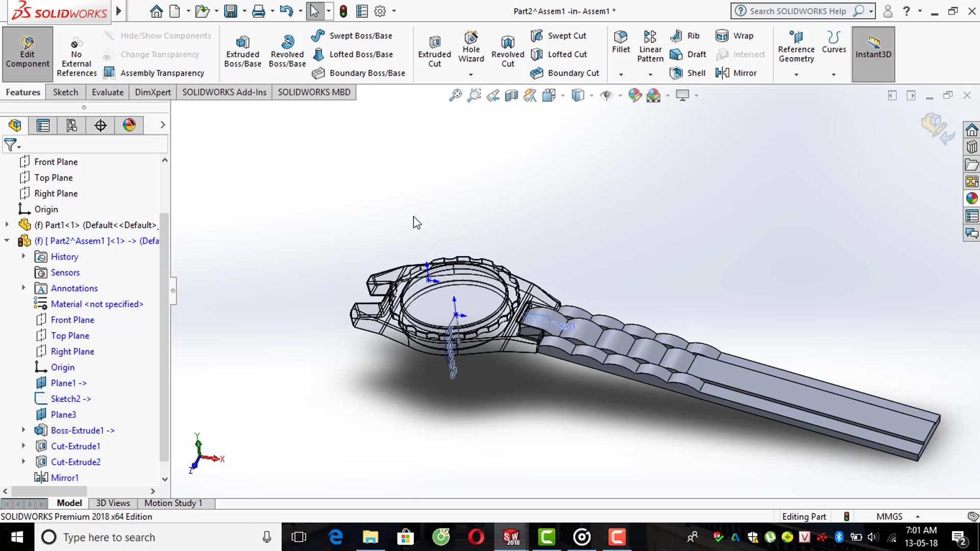Select the Extruded Boss/Base tool
The height and width of the screenshot is (551, 980).
tap(242, 51)
